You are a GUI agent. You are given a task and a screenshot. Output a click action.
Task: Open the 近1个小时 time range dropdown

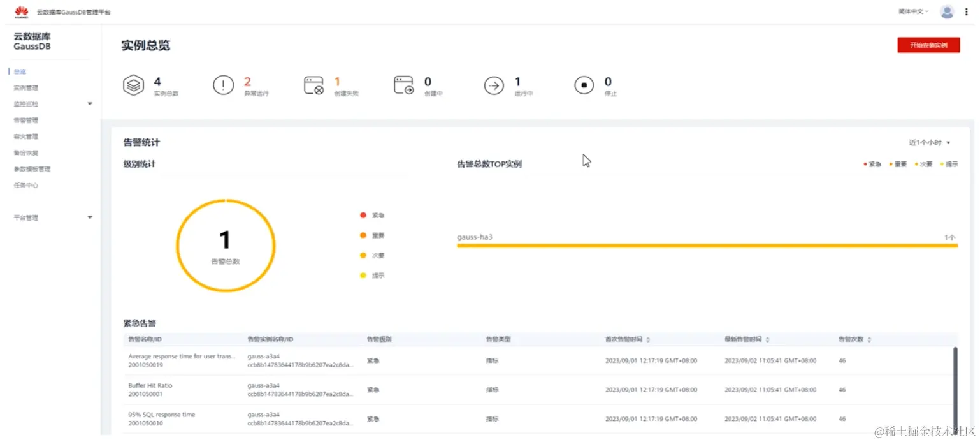pos(930,143)
